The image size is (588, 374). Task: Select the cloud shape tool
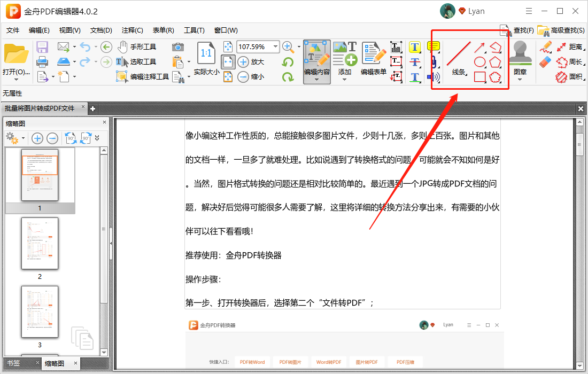click(496, 77)
